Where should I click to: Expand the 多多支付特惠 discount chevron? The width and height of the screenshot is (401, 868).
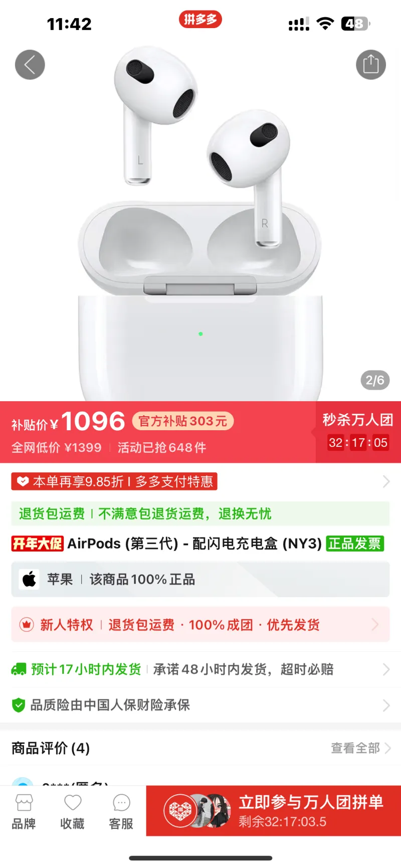click(x=386, y=481)
